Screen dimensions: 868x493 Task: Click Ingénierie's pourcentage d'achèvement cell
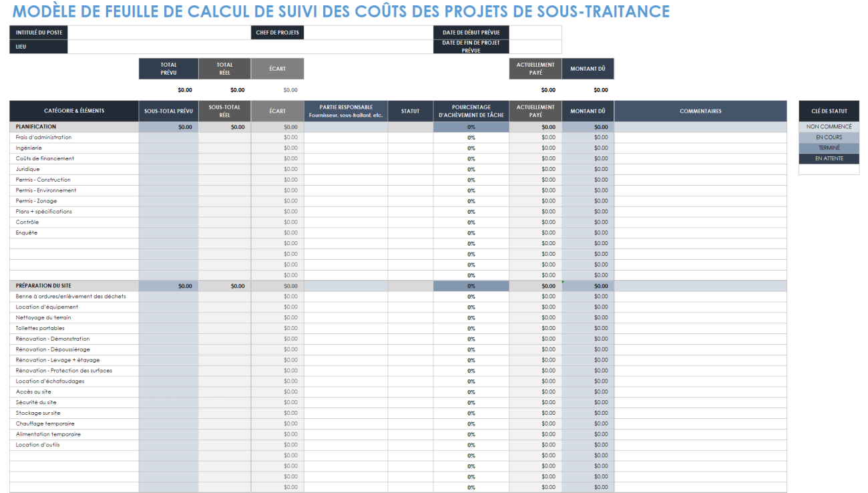[x=471, y=148]
